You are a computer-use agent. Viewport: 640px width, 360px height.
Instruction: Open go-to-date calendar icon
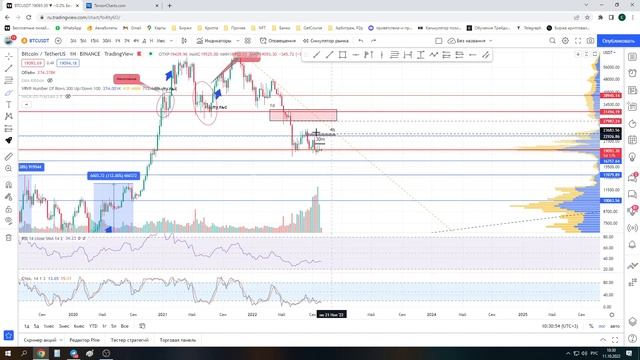pos(142,326)
